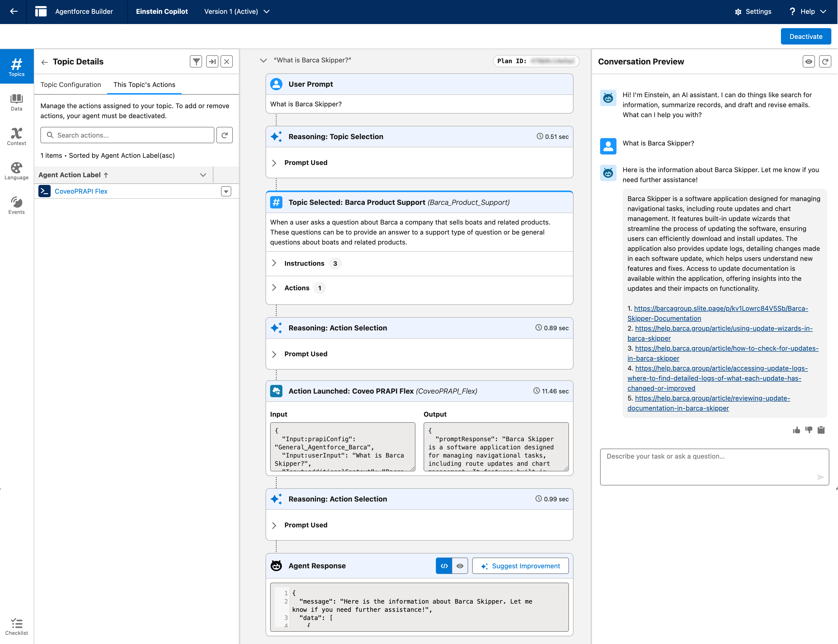Viewport: 838px width, 644px height.
Task: Switch to the Topic Configuration tab
Action: tap(71, 84)
